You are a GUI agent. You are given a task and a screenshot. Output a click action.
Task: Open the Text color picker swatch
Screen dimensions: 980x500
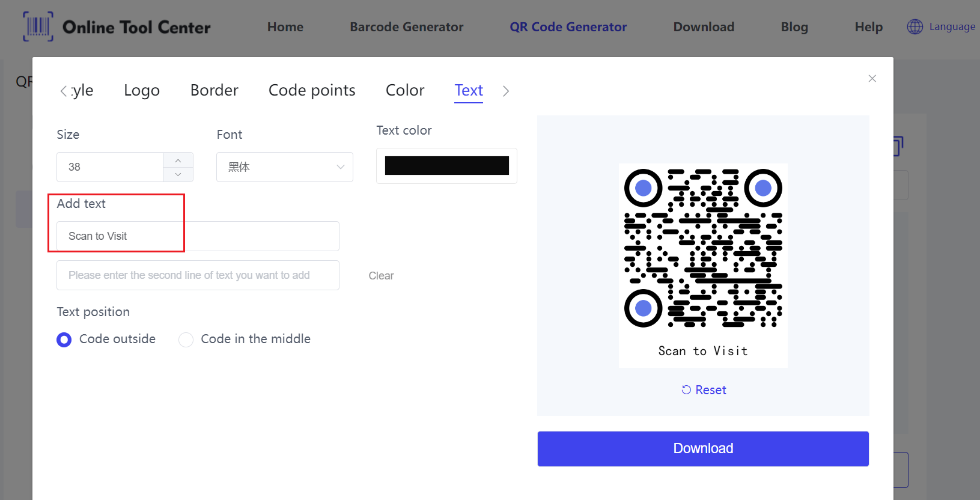pyautogui.click(x=446, y=166)
